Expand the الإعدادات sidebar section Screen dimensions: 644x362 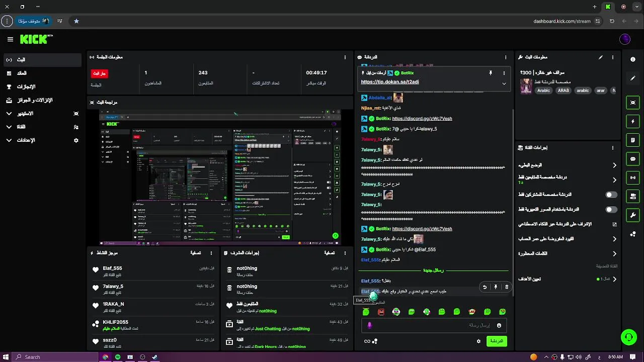coord(9,140)
